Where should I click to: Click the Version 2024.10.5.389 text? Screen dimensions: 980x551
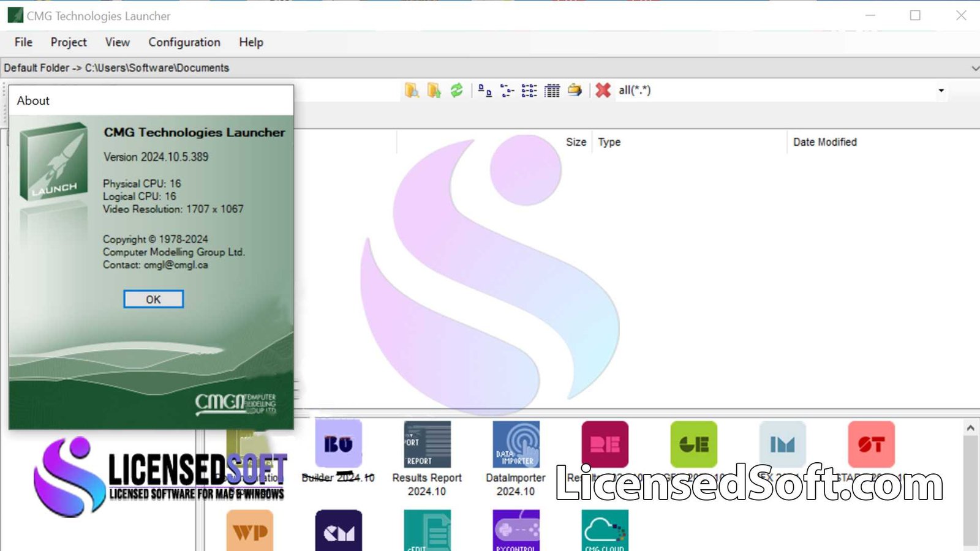coord(156,157)
